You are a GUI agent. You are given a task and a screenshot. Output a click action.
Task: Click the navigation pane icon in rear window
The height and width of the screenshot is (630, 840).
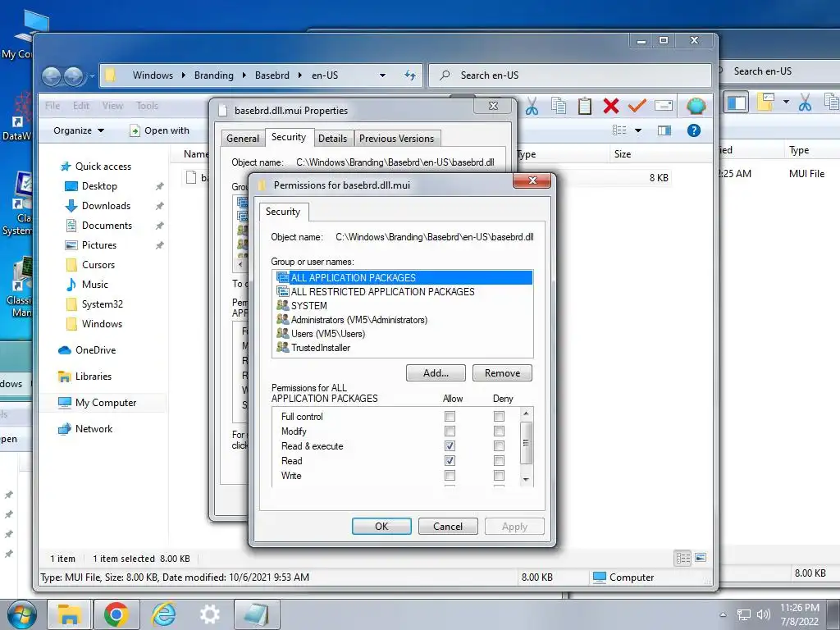[737, 102]
